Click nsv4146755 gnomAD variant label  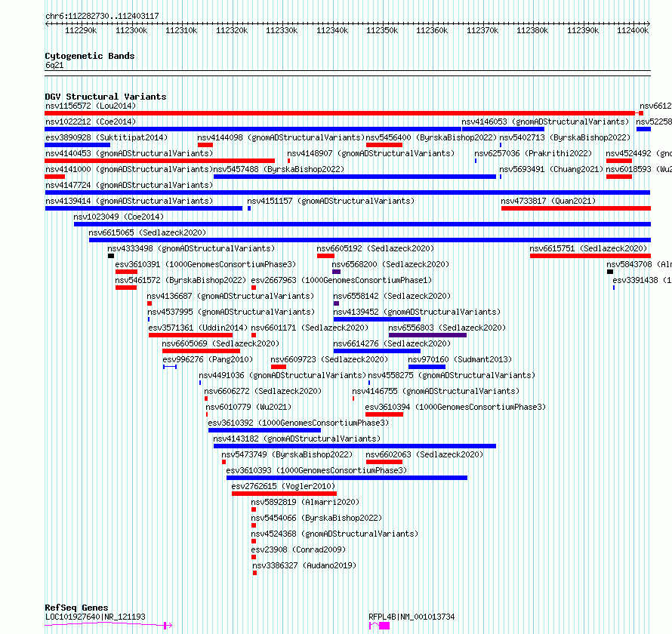pos(436,391)
